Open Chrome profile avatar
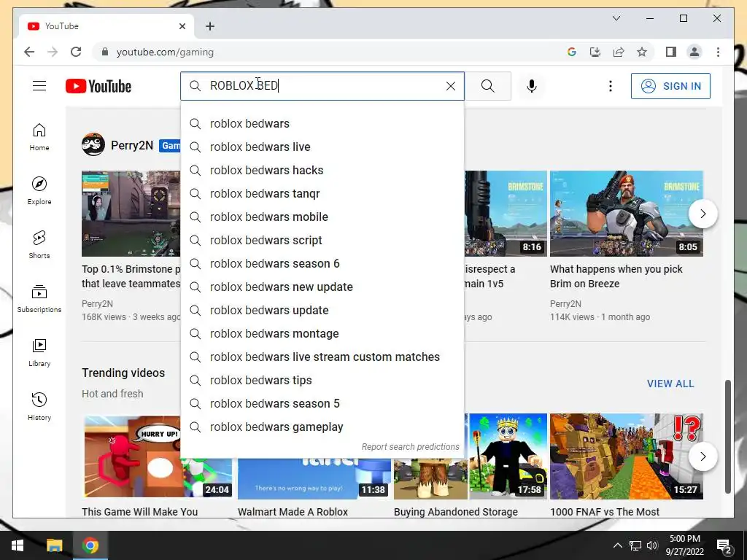 694,52
